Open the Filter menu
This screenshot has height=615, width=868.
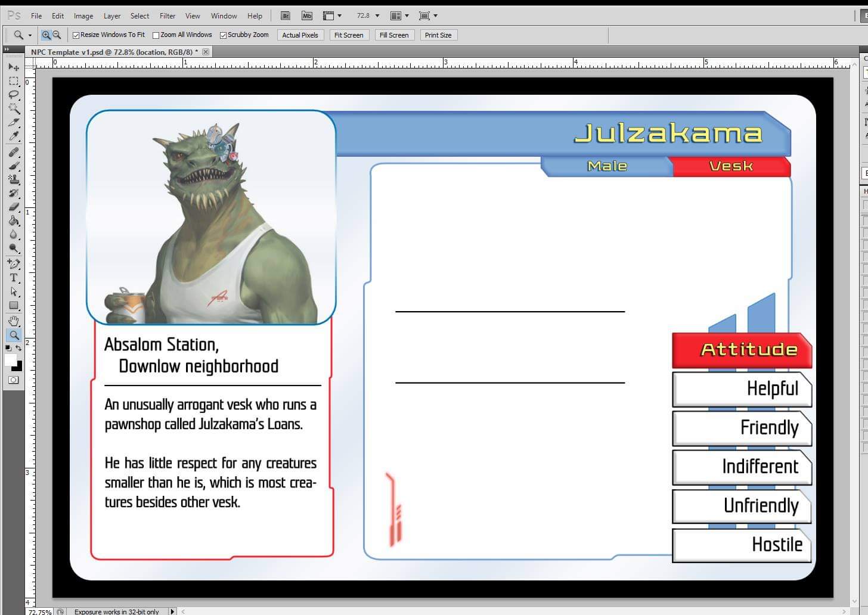click(x=168, y=16)
